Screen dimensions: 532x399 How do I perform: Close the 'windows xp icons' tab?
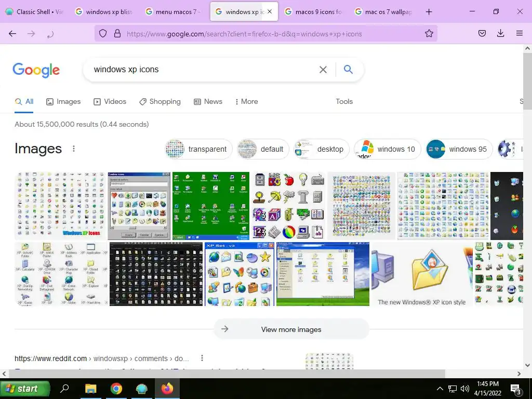point(270,11)
